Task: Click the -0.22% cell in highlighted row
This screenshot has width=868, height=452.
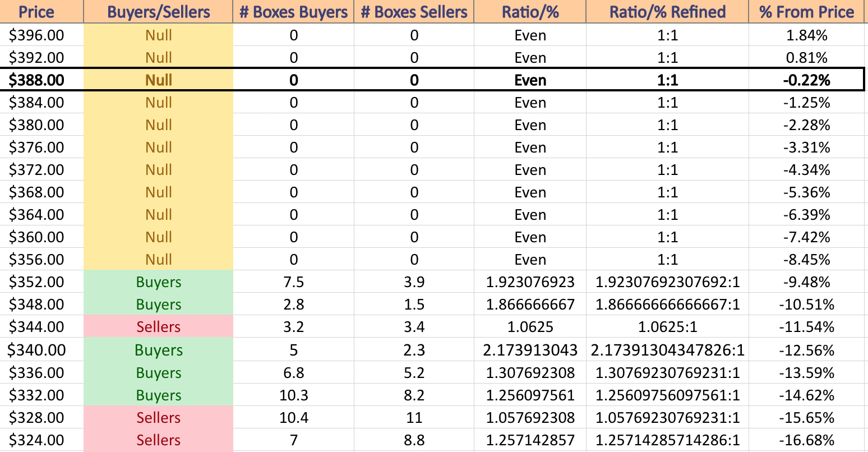Action: 807,80
